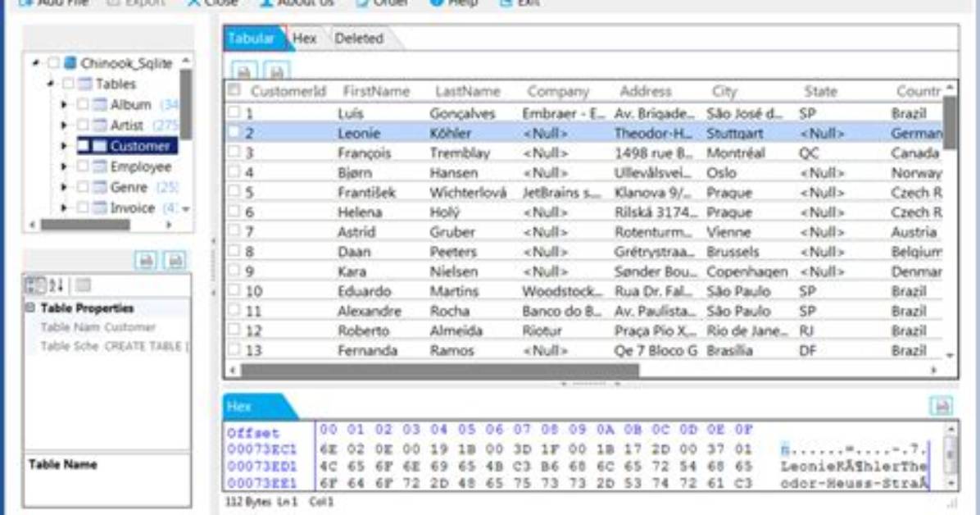Click the Invoice table icon
Image resolution: width=980 pixels, height=515 pixels.
tap(99, 207)
